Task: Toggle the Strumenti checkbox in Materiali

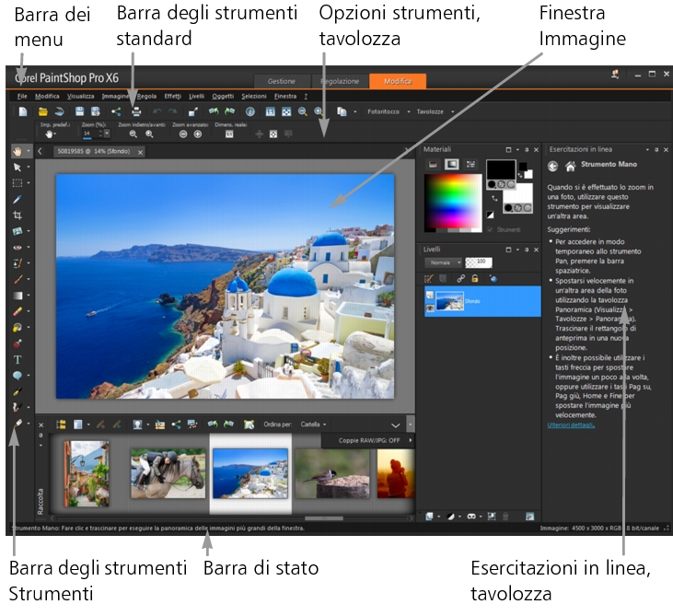Action: (492, 230)
